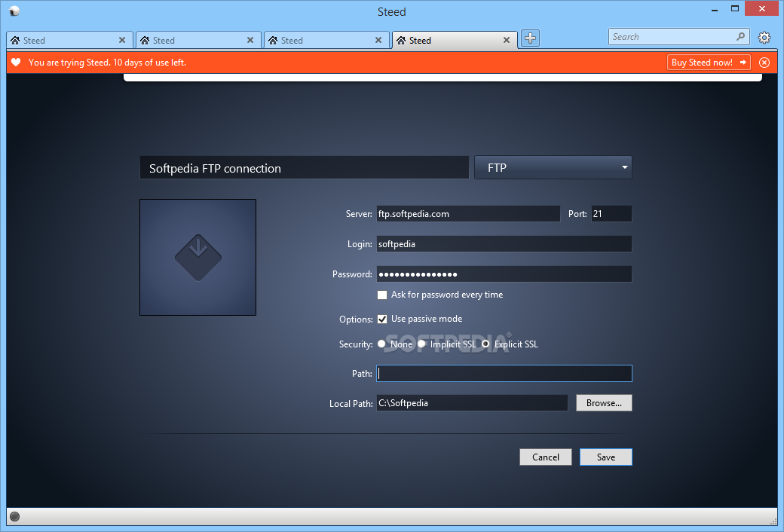Save the FTP connection
Image resolution: width=784 pixels, height=532 pixels.
click(606, 457)
